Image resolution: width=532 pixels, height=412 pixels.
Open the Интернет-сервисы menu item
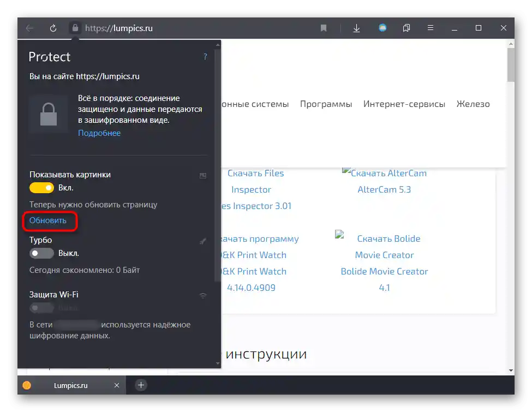(x=404, y=104)
